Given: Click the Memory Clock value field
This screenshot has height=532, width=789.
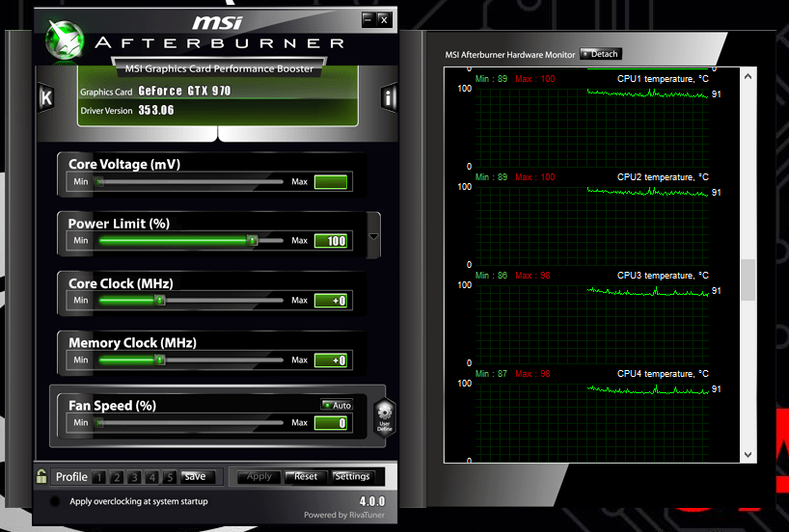Looking at the screenshot, I should coord(331,360).
